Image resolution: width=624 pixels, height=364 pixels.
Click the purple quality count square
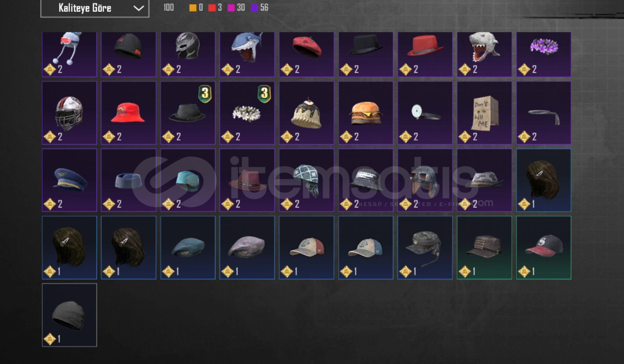(254, 8)
